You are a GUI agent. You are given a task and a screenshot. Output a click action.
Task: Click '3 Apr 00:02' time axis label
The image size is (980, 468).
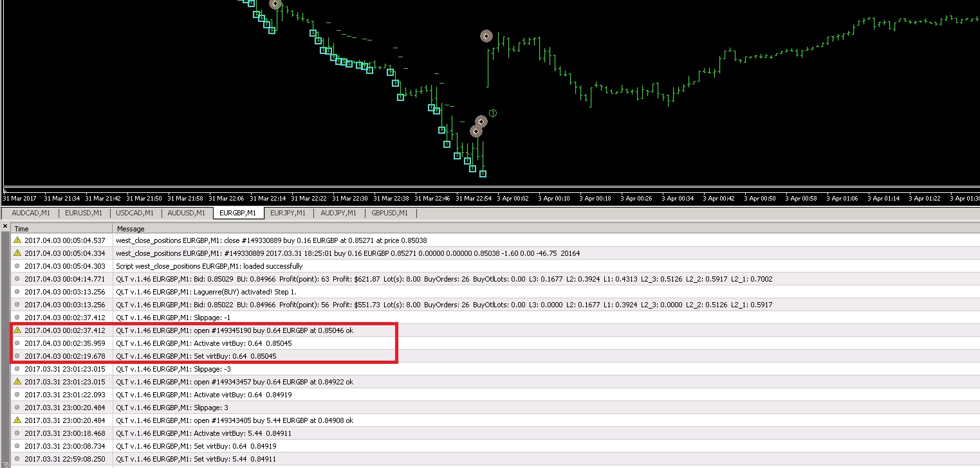point(513,198)
